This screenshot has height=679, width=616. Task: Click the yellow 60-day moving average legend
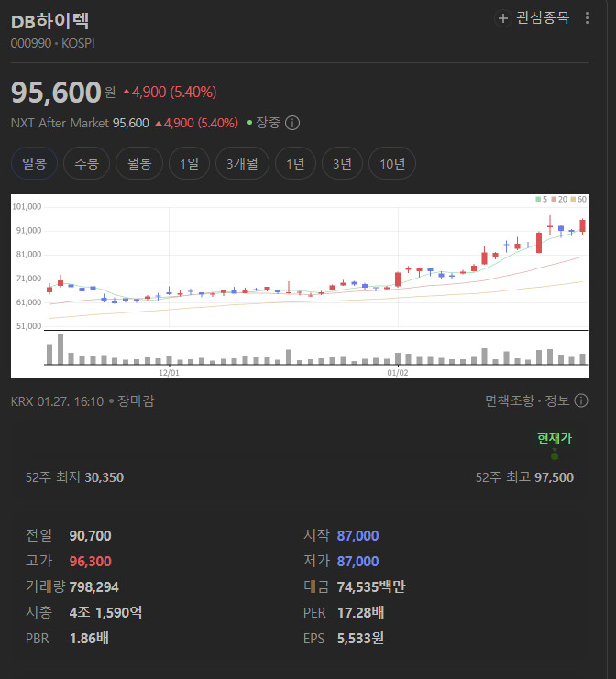click(x=578, y=199)
